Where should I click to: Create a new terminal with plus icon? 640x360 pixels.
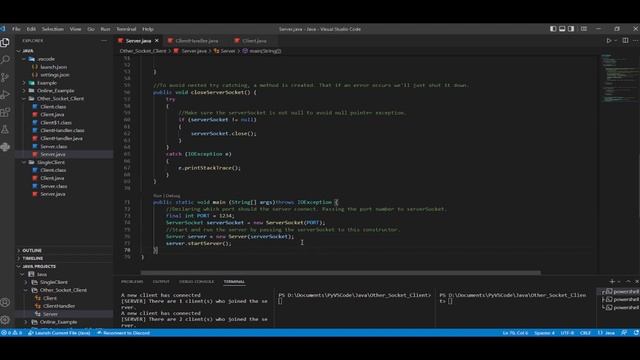point(612,282)
